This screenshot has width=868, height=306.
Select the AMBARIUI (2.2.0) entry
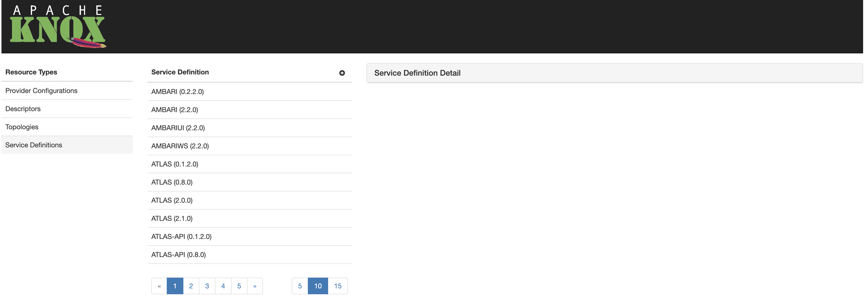point(178,128)
